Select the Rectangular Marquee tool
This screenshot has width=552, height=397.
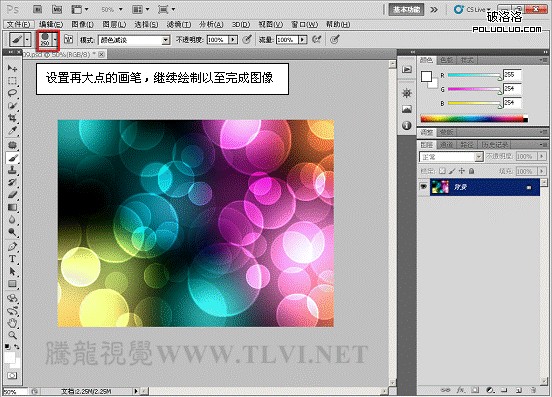[12, 81]
